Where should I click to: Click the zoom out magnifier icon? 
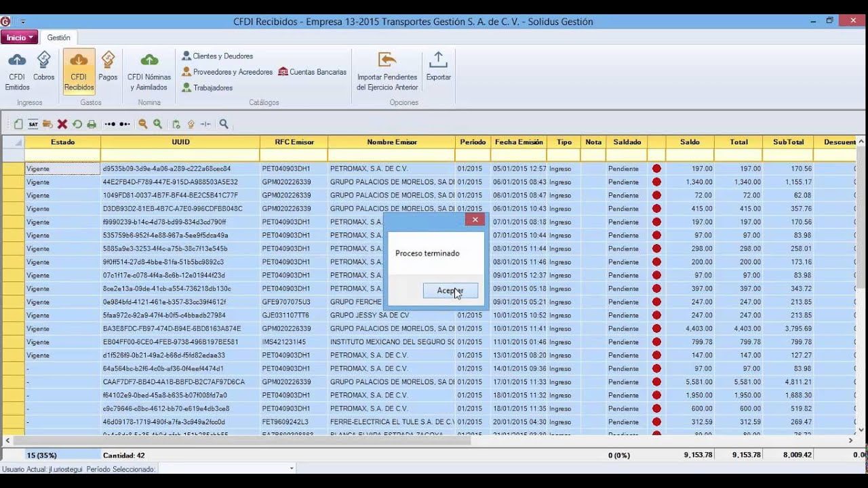pos(143,124)
